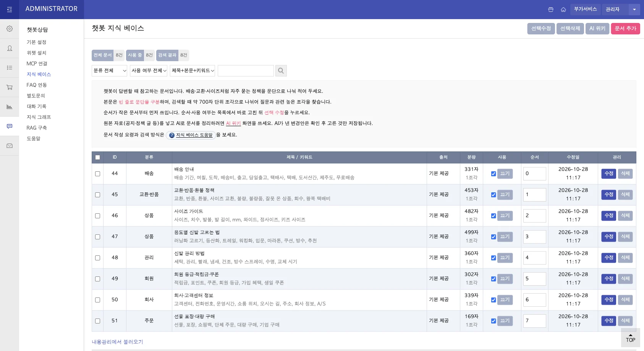
Task: Click the magnifier search button
Action: [281, 71]
